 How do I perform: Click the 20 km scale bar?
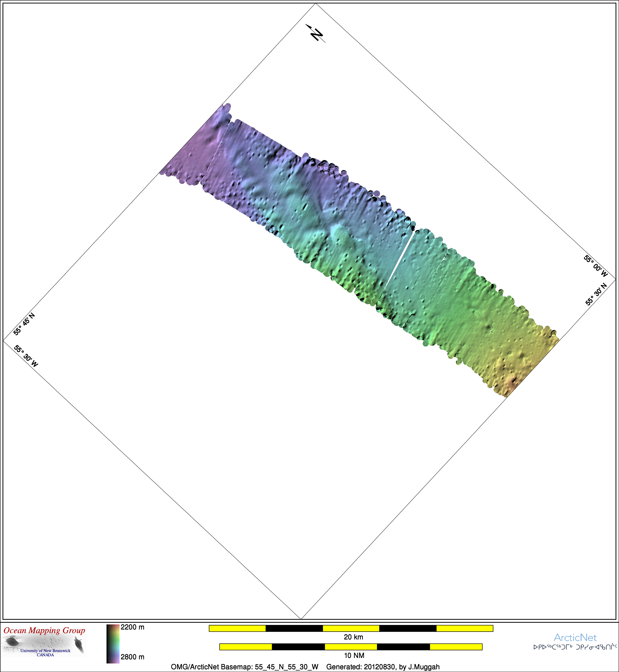(x=351, y=628)
